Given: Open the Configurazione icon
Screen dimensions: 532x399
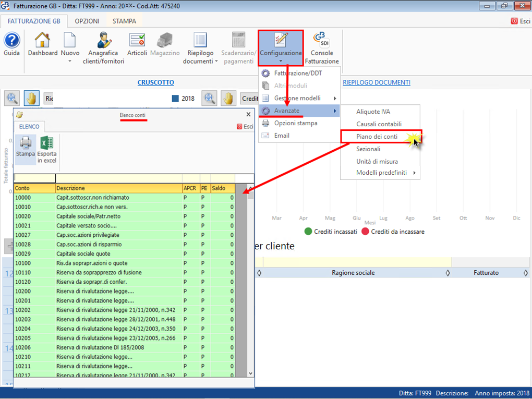Looking at the screenshot, I should (281, 40).
